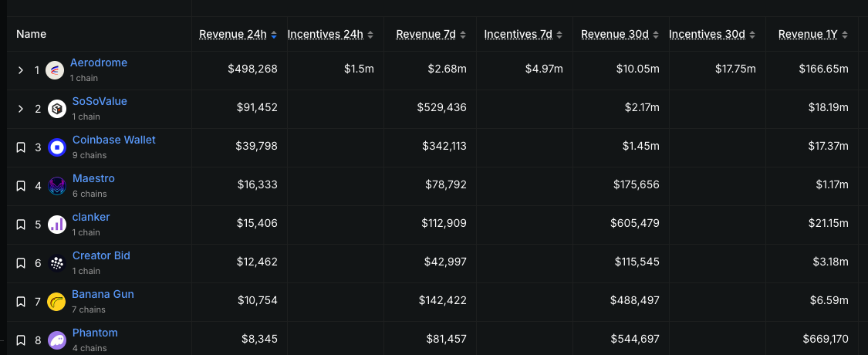Select Coinbase Wallet 7d revenue $342,113

point(444,146)
